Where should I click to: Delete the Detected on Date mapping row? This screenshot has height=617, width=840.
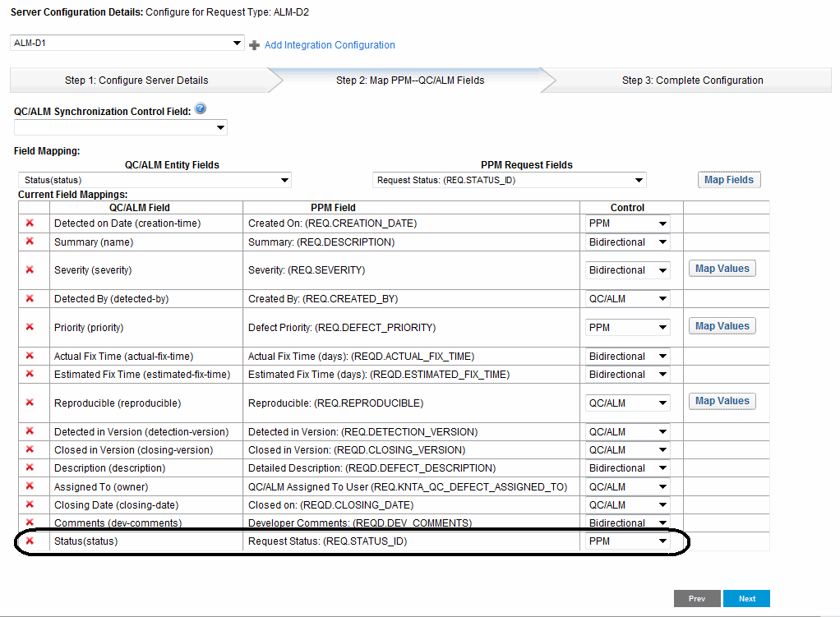(x=30, y=223)
